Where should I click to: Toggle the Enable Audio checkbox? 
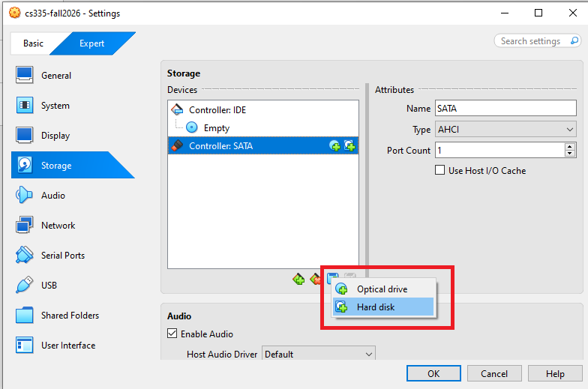coord(172,333)
